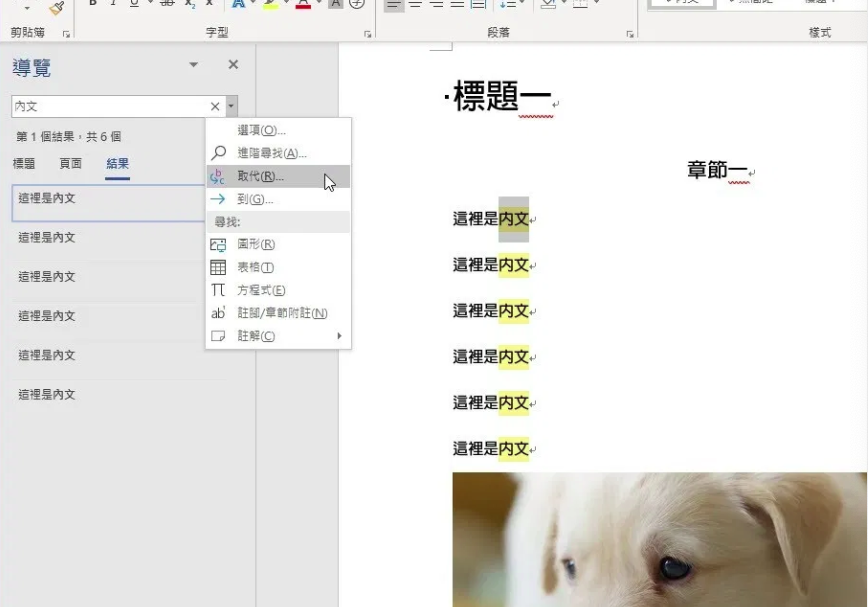Align the paragraph to the left
This screenshot has width=868, height=607.
click(x=394, y=4)
